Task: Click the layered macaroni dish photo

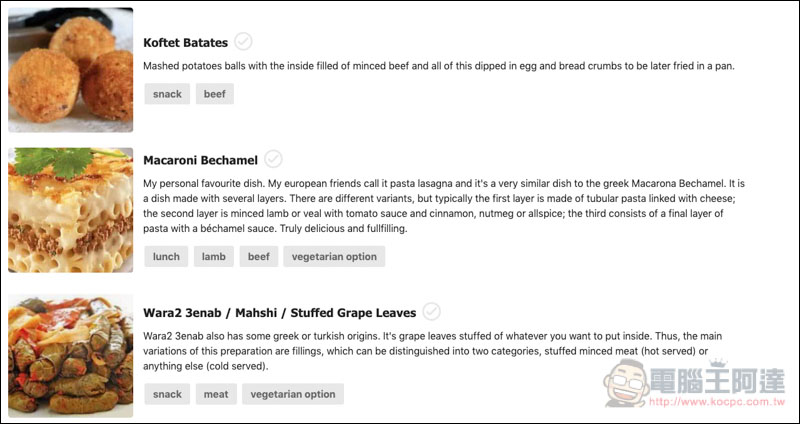Action: pyautogui.click(x=70, y=210)
